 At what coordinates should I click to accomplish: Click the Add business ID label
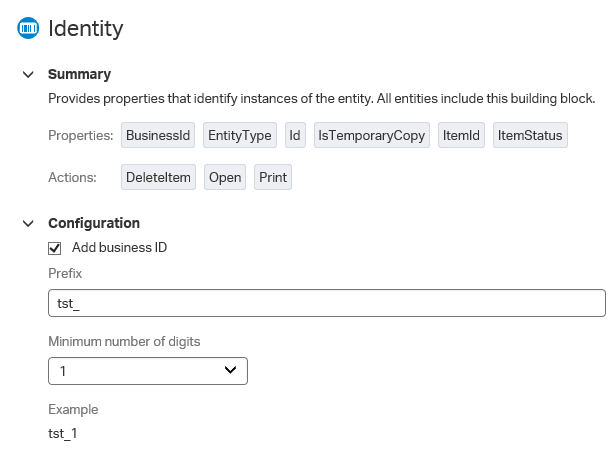click(x=119, y=247)
